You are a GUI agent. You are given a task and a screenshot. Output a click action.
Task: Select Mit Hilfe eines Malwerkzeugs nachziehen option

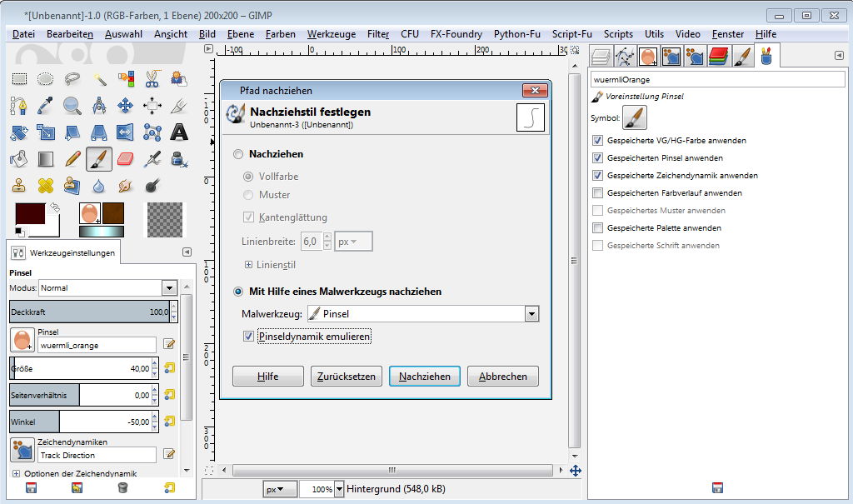coord(237,292)
